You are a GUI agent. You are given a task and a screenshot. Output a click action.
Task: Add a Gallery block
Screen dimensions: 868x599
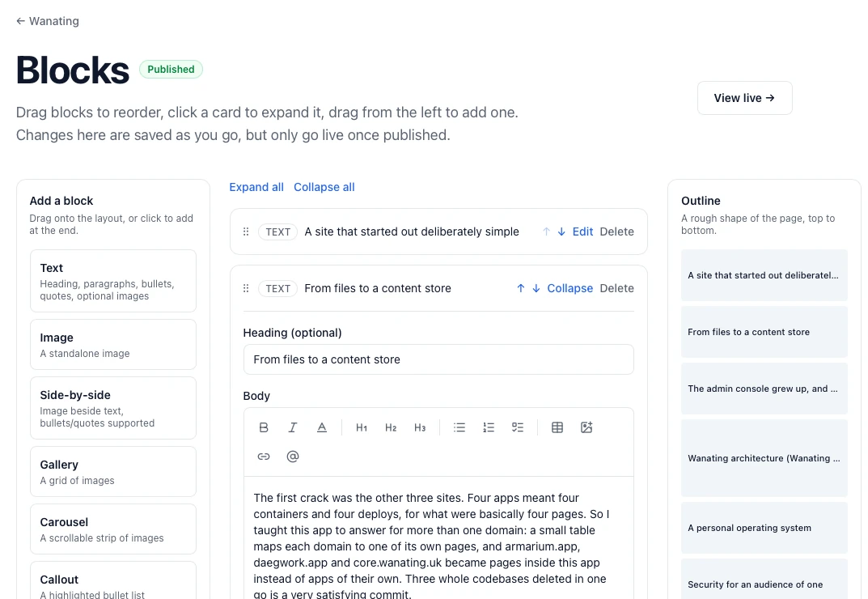pos(113,472)
